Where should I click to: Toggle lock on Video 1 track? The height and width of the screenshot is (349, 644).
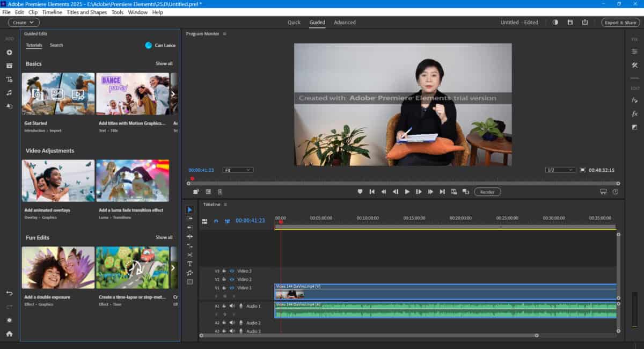224,288
